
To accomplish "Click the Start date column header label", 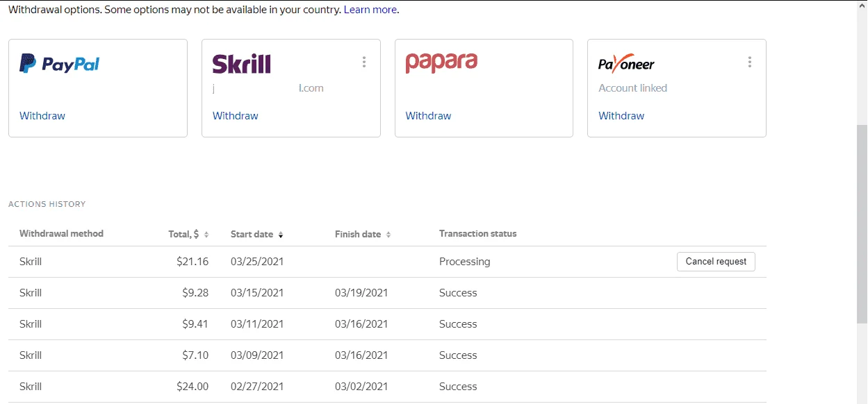I will coord(252,234).
